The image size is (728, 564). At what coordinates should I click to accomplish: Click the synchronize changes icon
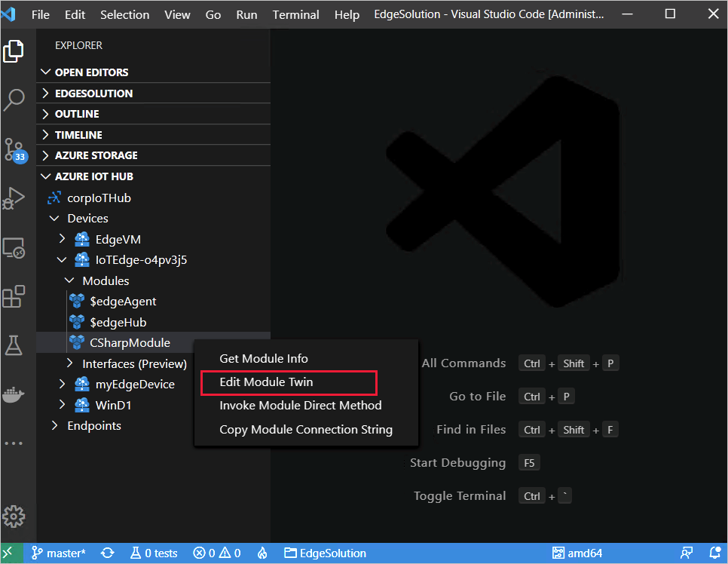pos(107,553)
